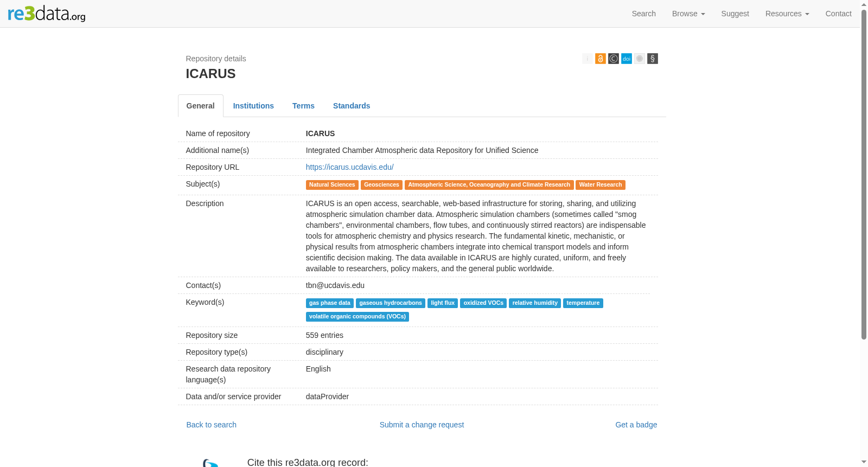Expand the Resources dropdown menu

(x=787, y=14)
